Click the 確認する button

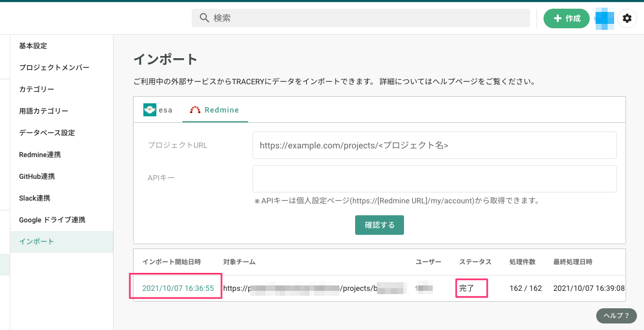click(x=379, y=225)
